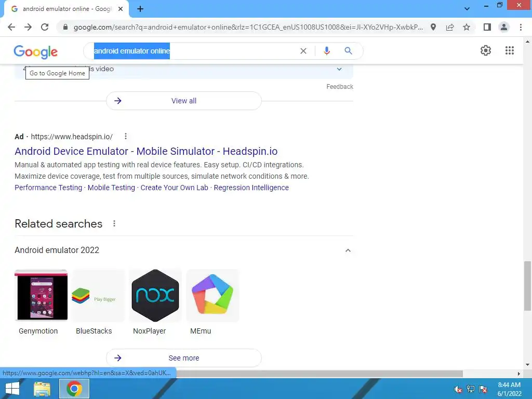Open Google apps grid
Screen dimensions: 532x399
pos(510,50)
